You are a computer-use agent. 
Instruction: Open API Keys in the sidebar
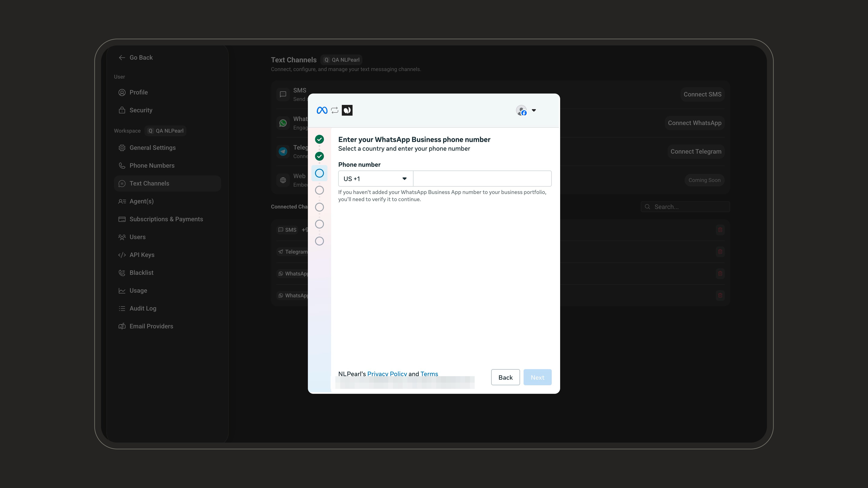tap(167, 255)
